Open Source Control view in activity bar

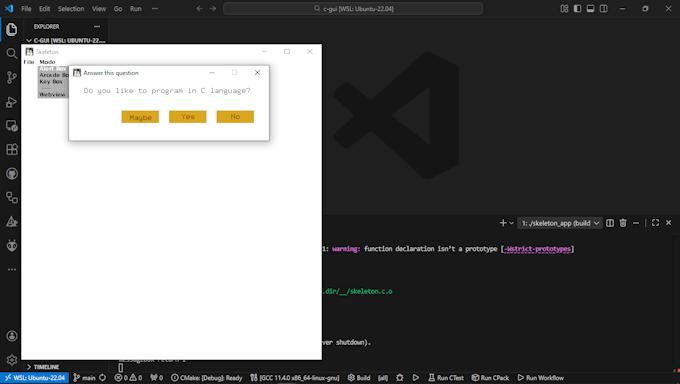(x=12, y=78)
